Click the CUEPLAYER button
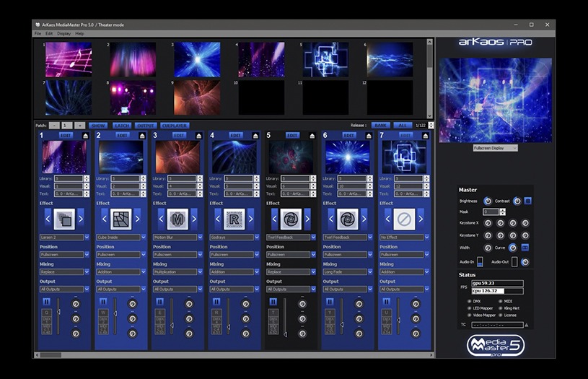The image size is (588, 379). click(175, 126)
